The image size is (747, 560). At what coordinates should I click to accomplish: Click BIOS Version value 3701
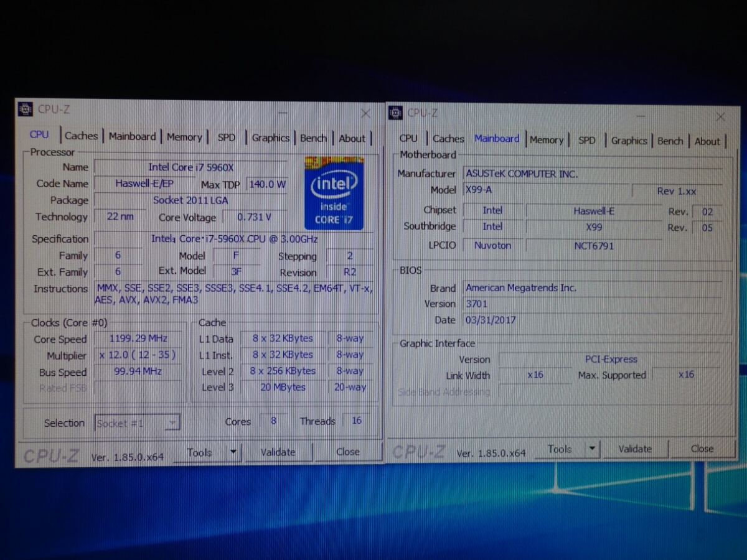point(593,304)
